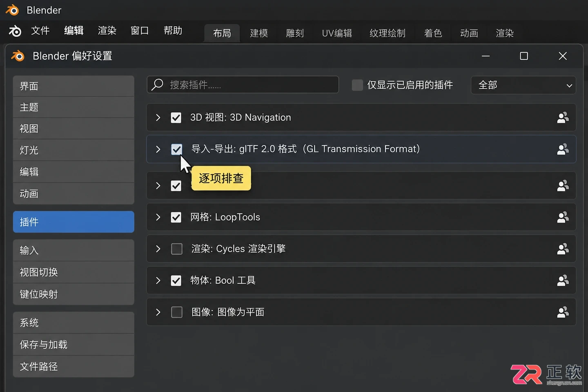
Task: Open the 文件路径 preferences section
Action: tap(73, 366)
